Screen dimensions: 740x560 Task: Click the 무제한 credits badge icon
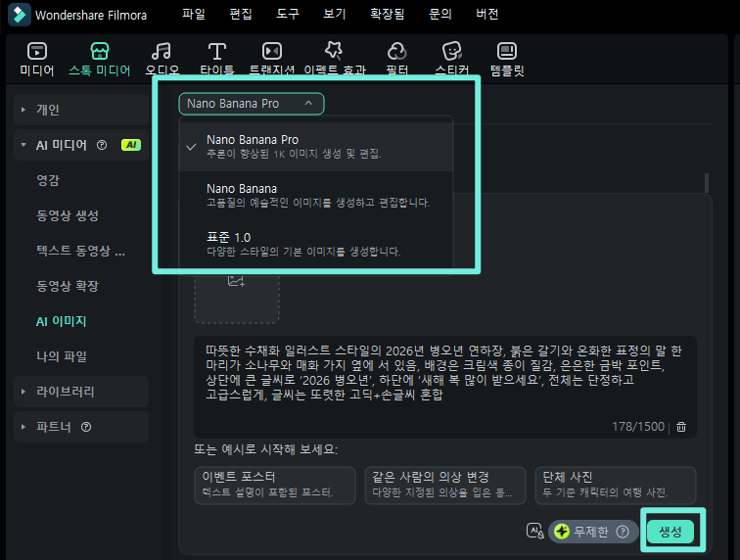click(x=562, y=532)
